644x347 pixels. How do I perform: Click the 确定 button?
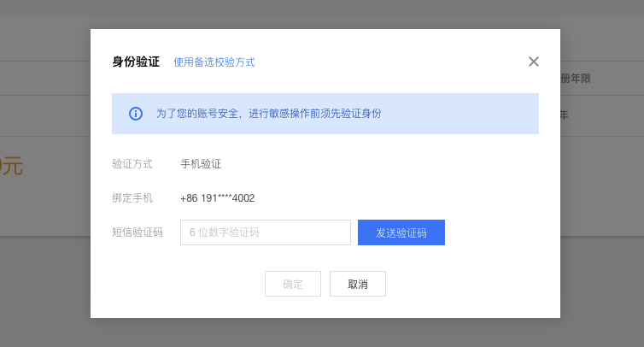click(x=293, y=284)
